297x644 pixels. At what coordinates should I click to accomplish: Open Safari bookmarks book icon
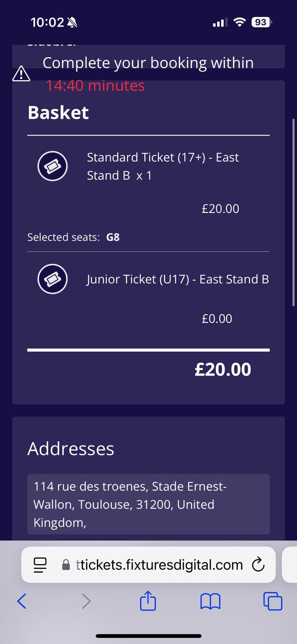tap(210, 601)
